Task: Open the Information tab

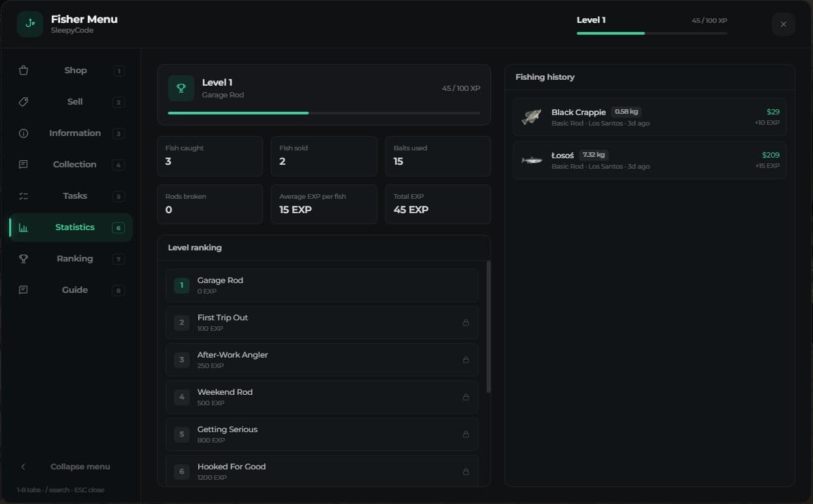Action: pos(71,133)
